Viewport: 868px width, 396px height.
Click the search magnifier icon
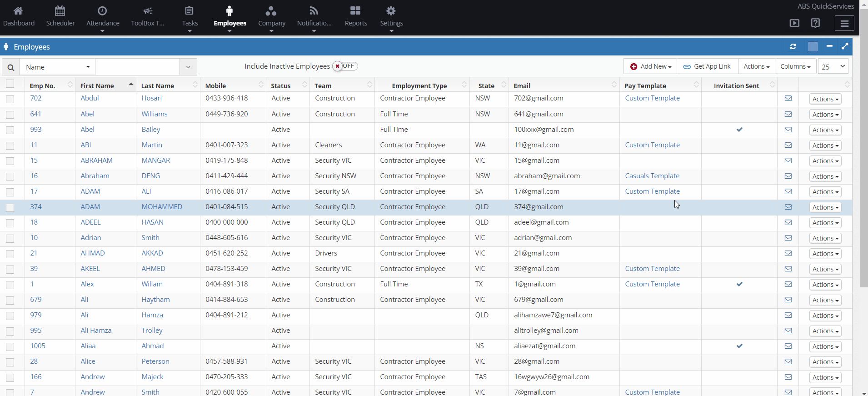tap(11, 67)
